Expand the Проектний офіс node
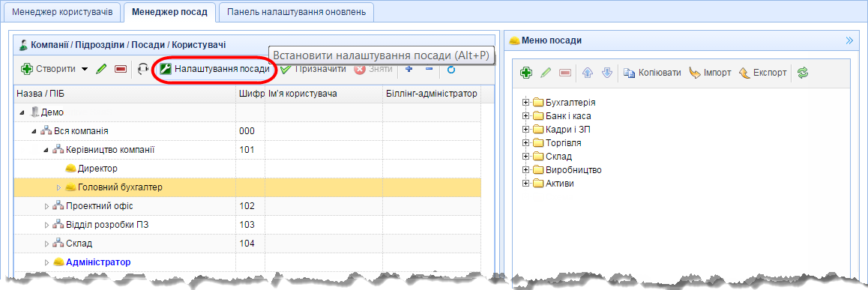The height and width of the screenshot is (290, 868). click(x=46, y=206)
